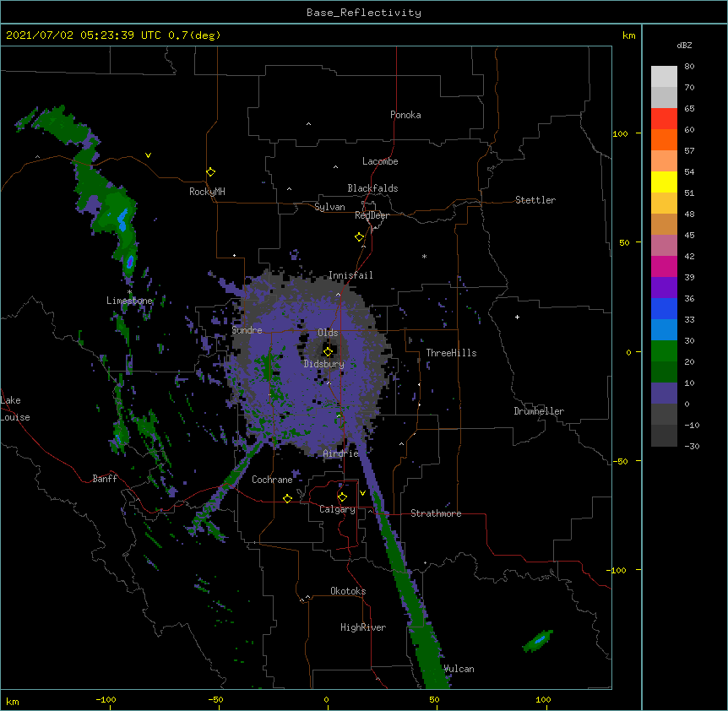This screenshot has width=728, height=711.
Task: Click the Didsbury town label
Action: (x=323, y=364)
